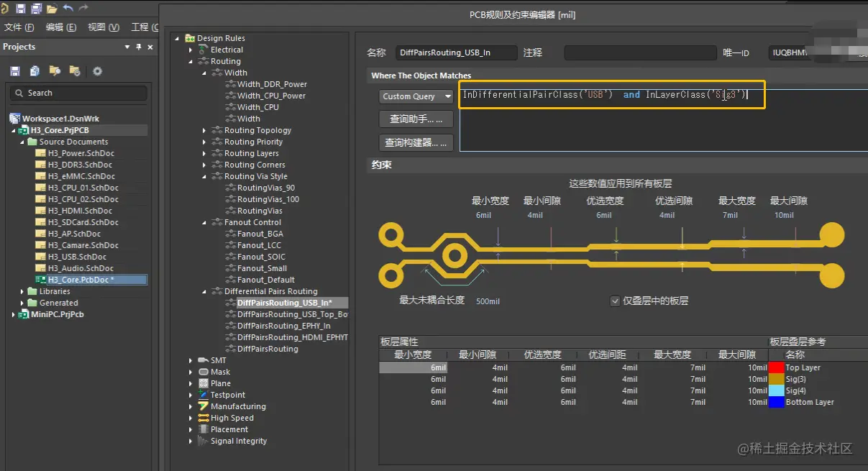Save project via Projects panel save icon

[15, 71]
